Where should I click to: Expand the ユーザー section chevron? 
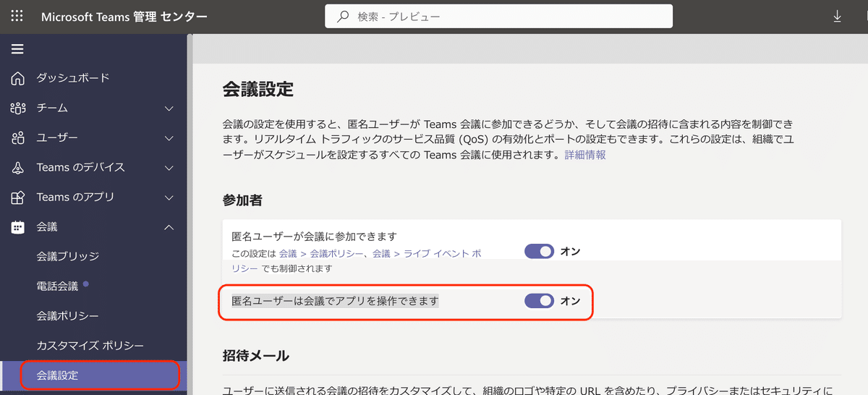point(169,138)
